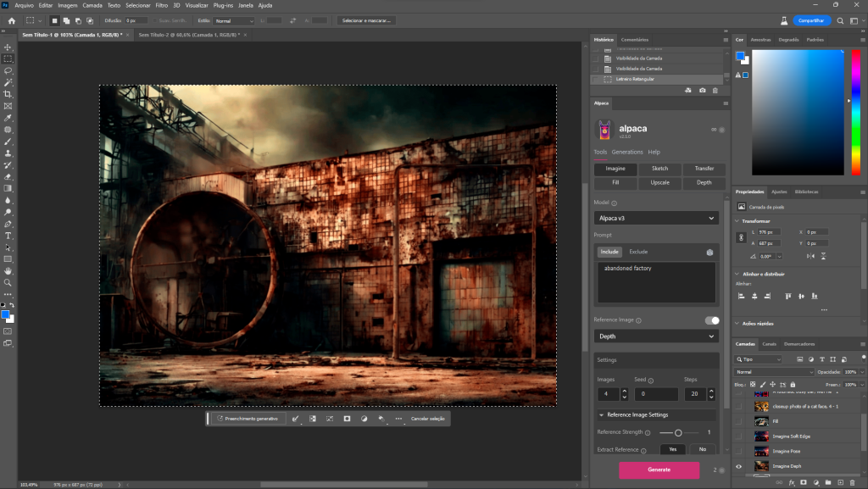The height and width of the screenshot is (489, 868).
Task: Switch to the Generations tab in Alpaca
Action: (627, 152)
